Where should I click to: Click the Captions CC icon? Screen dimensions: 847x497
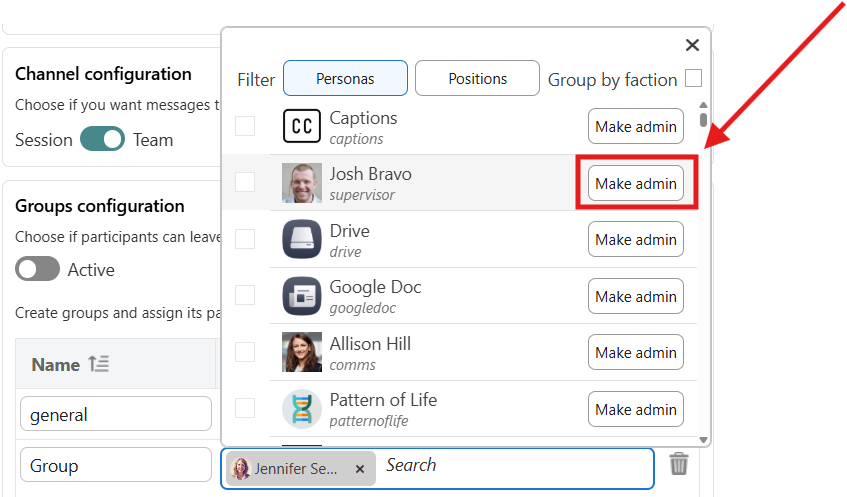tap(301, 127)
